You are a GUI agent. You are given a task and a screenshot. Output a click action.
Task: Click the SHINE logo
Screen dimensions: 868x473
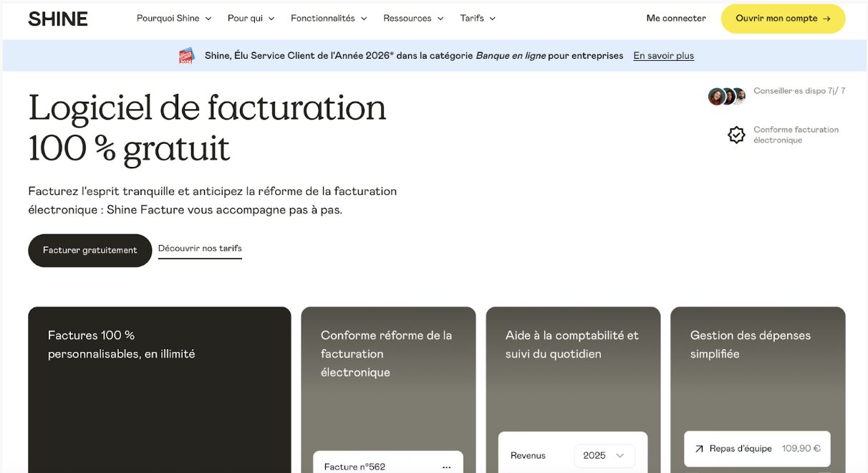(57, 18)
